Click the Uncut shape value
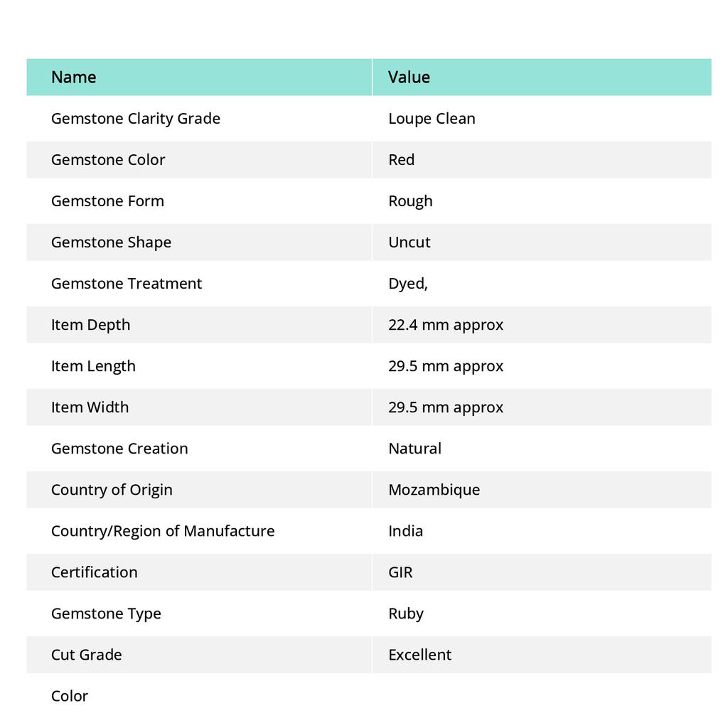Image resolution: width=728 pixels, height=728 pixels. click(x=409, y=242)
